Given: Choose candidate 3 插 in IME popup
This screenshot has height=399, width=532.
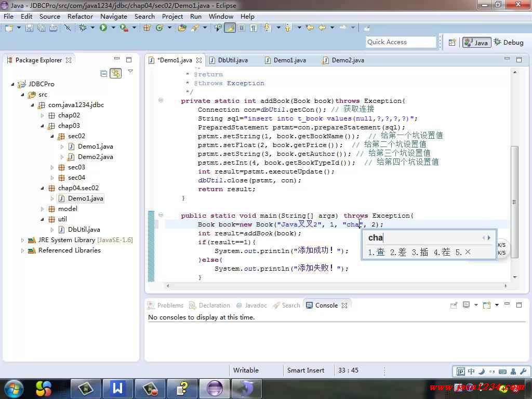Looking at the screenshot, I should pos(420,252).
